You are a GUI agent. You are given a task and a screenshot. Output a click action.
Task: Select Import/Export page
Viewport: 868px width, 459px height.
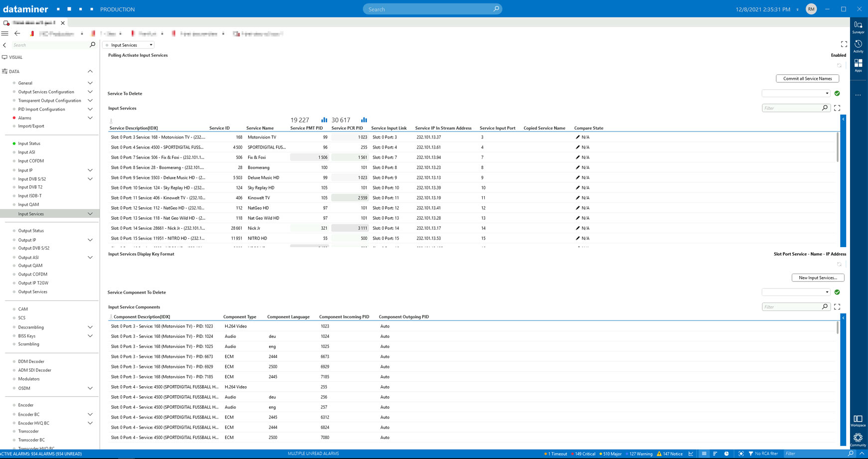click(31, 126)
